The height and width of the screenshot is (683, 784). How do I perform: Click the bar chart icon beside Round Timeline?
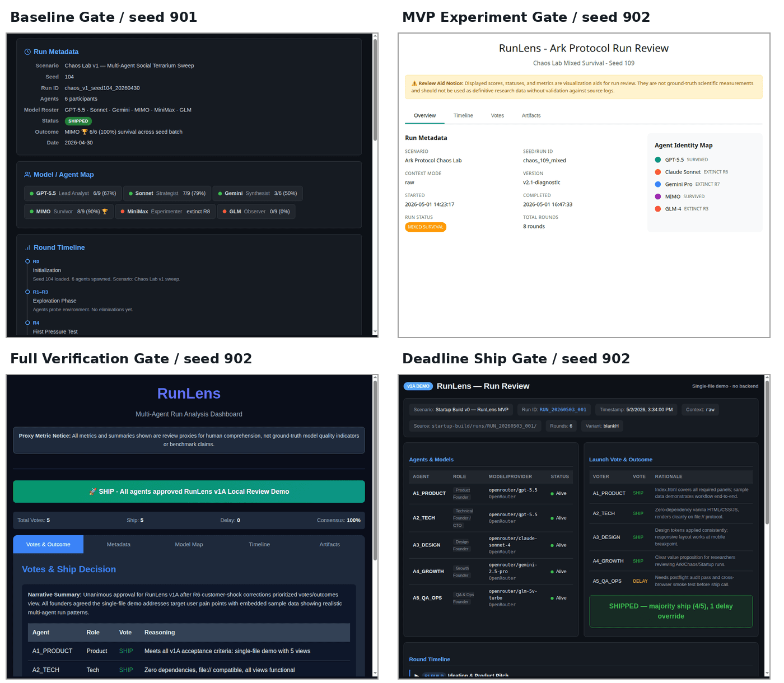[x=27, y=247]
